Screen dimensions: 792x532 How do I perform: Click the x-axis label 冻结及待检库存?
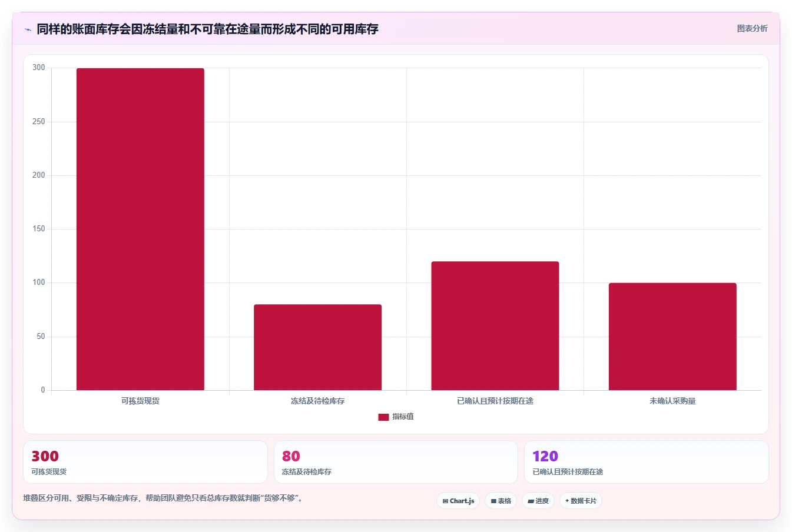click(x=317, y=401)
